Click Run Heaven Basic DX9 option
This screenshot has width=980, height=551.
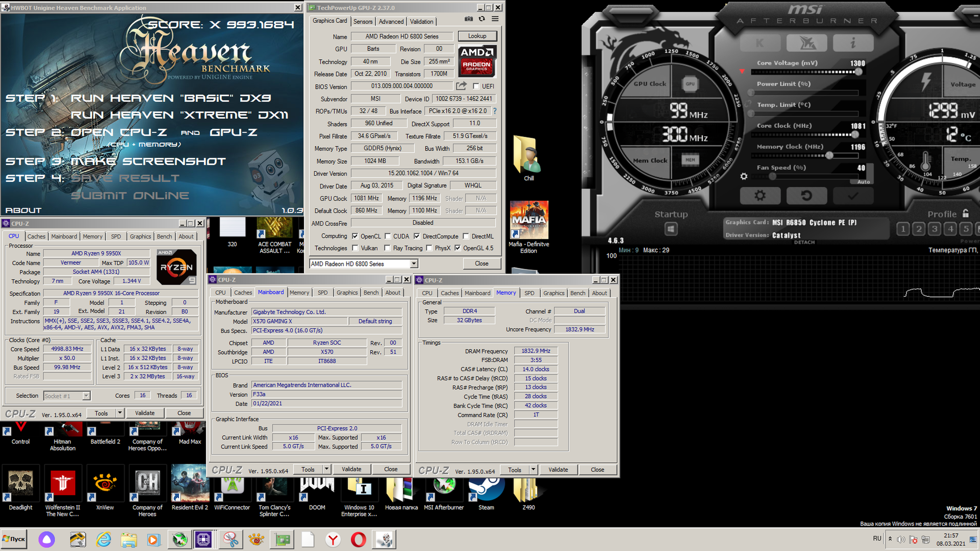coord(171,98)
